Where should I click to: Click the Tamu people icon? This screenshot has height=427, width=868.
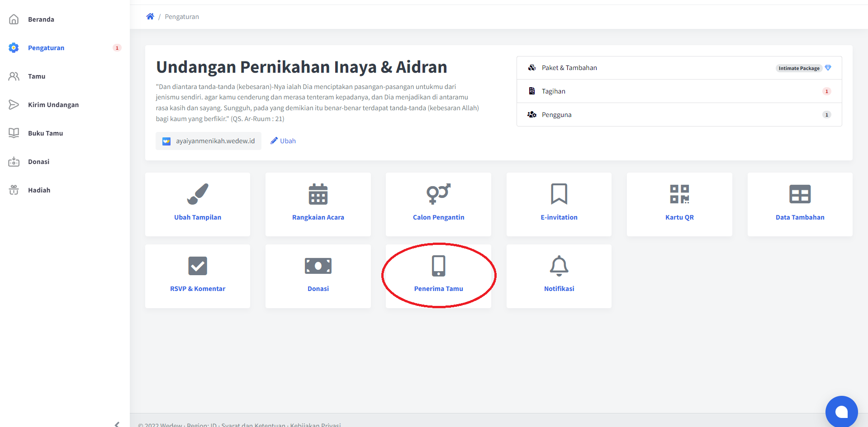tap(14, 76)
